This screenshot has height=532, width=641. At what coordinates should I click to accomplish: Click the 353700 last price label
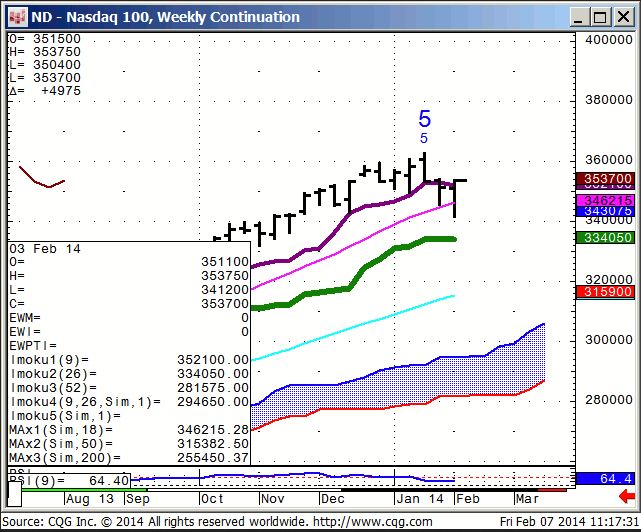(605, 179)
